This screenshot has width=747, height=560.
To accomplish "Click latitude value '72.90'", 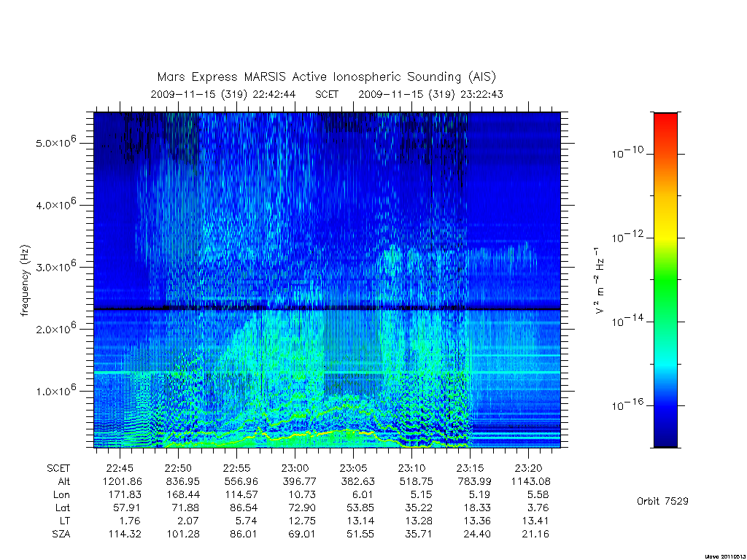I will coord(302,507).
